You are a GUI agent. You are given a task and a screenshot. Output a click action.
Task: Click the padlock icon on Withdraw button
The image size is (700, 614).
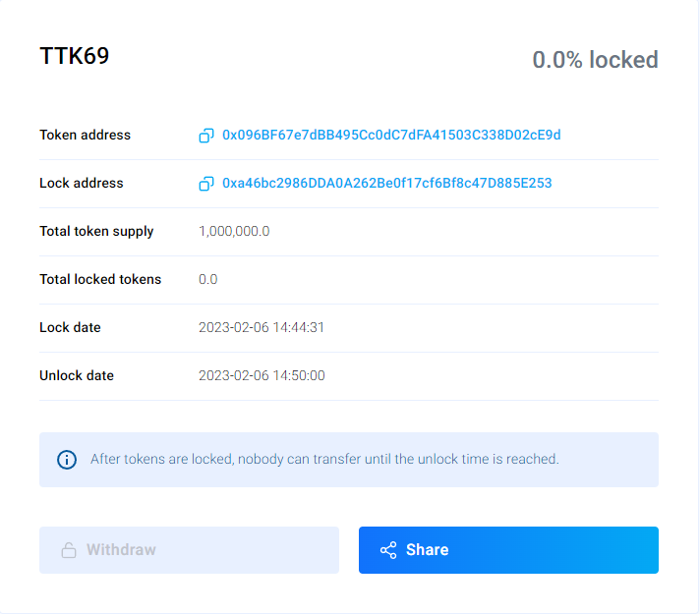point(69,550)
